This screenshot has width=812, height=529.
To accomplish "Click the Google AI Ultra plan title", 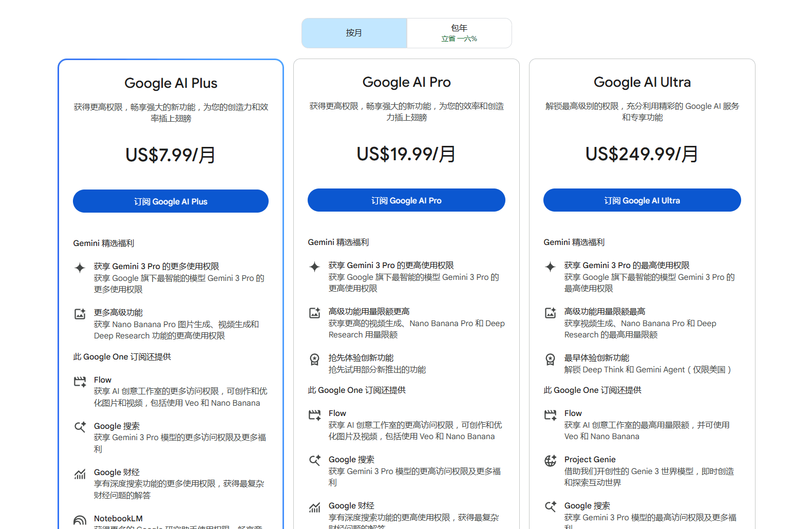I will (642, 82).
